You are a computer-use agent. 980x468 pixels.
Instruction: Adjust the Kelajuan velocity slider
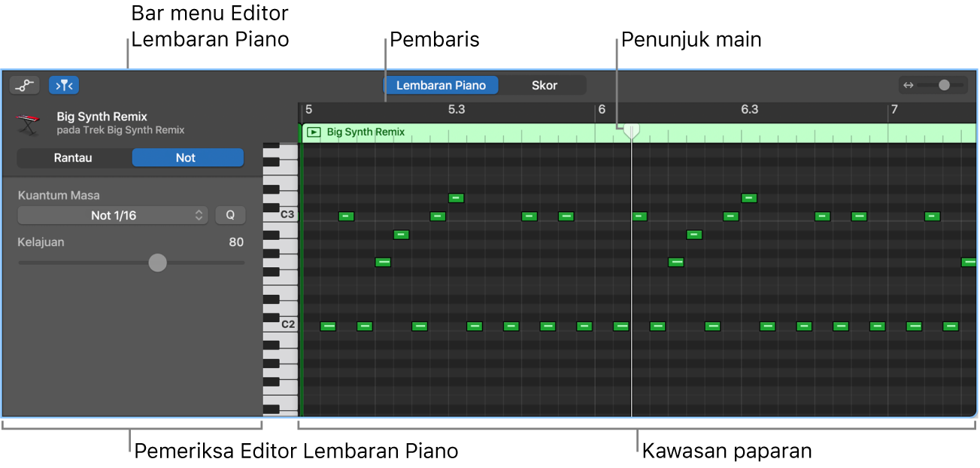tap(158, 262)
